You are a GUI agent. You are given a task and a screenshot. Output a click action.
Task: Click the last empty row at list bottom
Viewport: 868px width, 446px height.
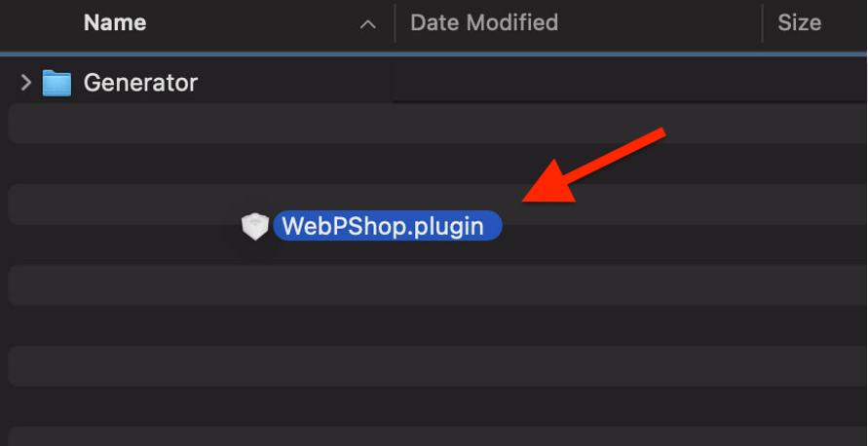(x=434, y=435)
